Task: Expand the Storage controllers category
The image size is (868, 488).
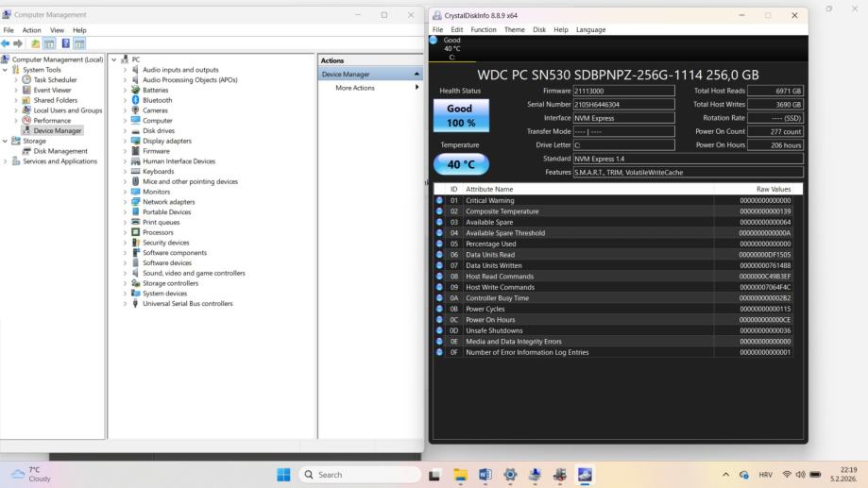Action: pos(125,283)
